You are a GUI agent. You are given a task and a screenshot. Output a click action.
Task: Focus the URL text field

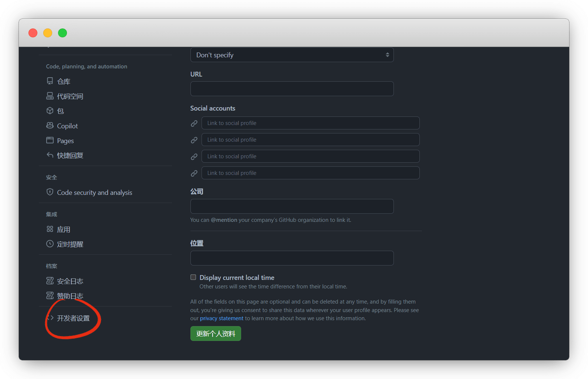click(292, 89)
